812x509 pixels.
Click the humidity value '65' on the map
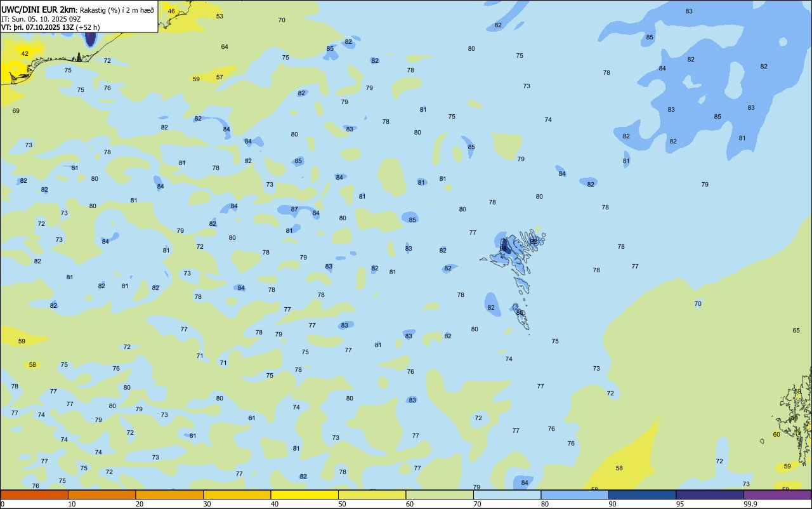[796, 331]
